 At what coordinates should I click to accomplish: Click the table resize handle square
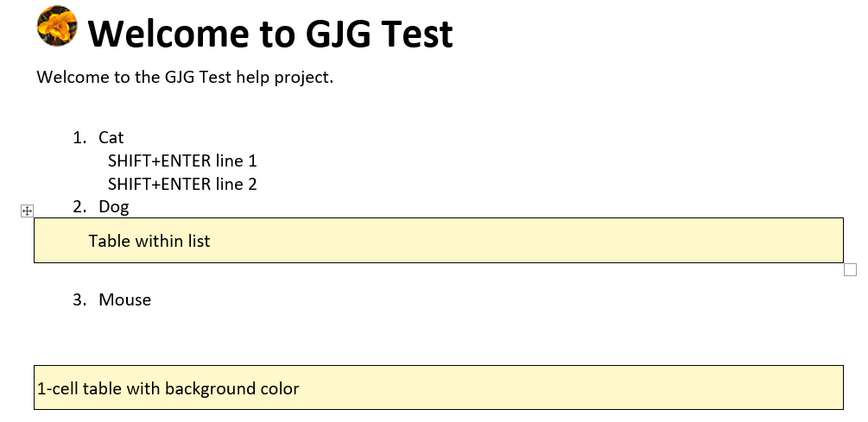[x=850, y=270]
